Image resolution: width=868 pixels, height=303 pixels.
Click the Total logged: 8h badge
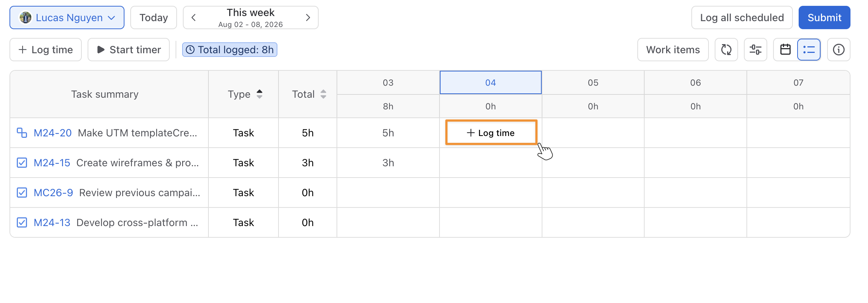(230, 50)
